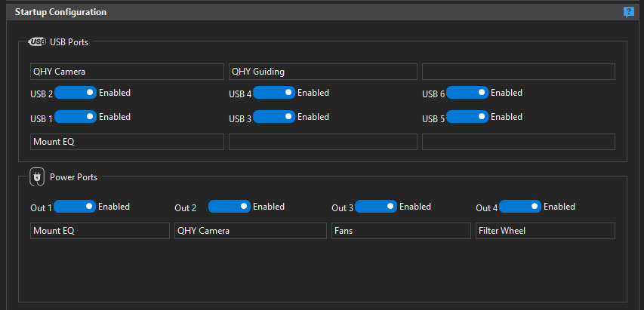Screen dimensions: 644x310
Task: Switch off Out 3 power output
Action: [375, 207]
